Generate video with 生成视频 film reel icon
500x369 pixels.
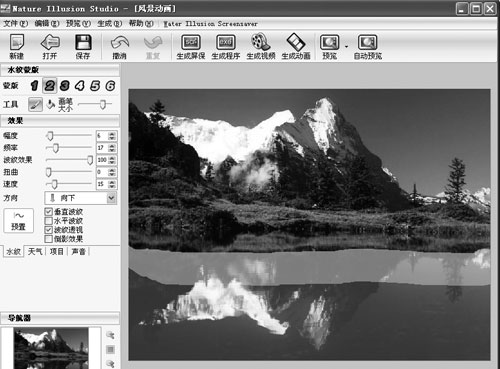(261, 46)
